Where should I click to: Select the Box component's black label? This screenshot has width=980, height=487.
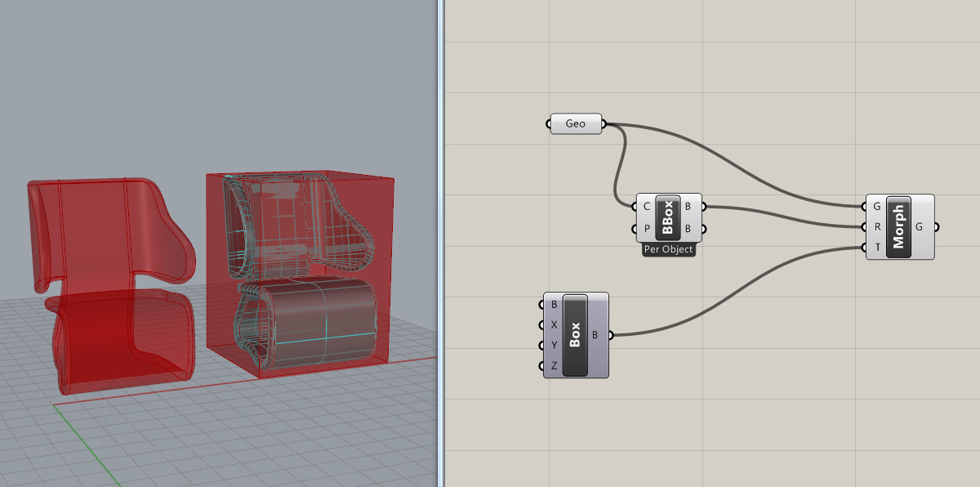[x=575, y=334]
